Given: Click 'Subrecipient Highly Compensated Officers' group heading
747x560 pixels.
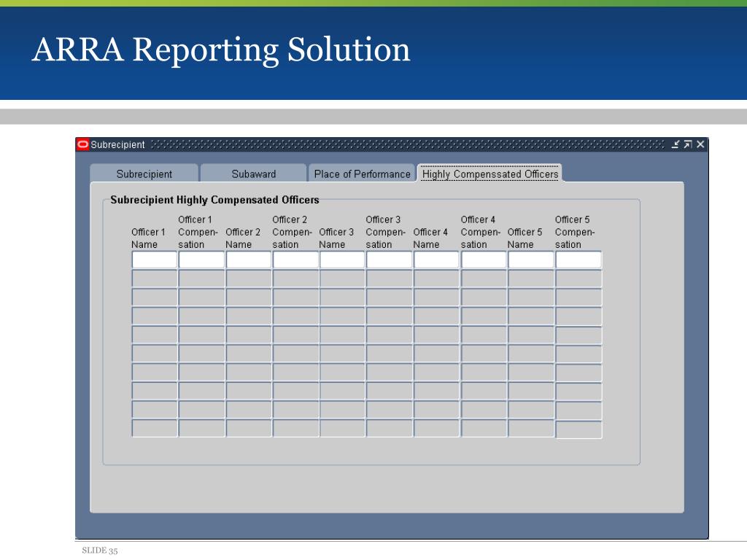Looking at the screenshot, I should click(x=215, y=200).
